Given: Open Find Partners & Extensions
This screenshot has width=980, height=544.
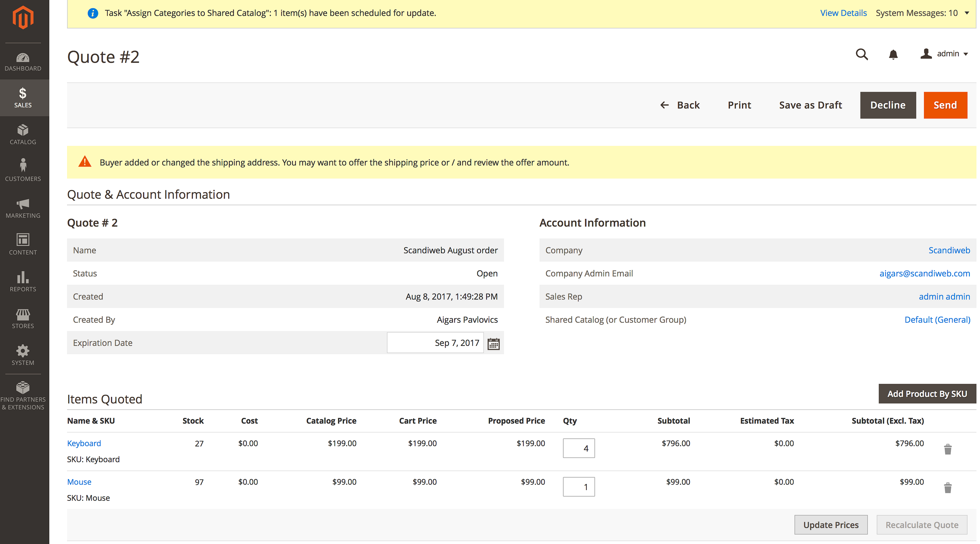Looking at the screenshot, I should (23, 396).
